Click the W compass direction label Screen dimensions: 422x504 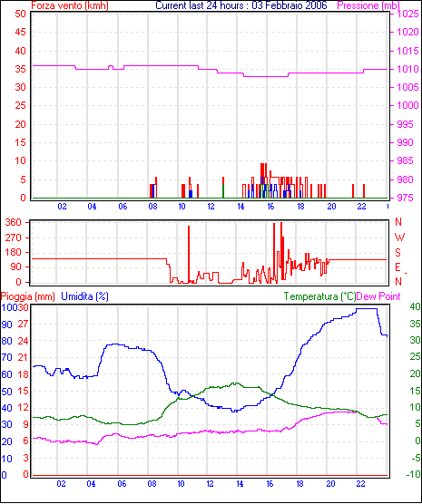399,237
